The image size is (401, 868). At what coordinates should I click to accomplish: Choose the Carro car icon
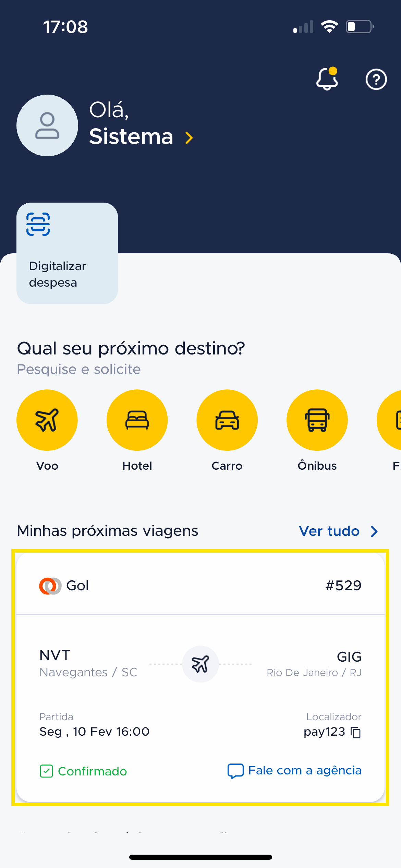pos(227,420)
